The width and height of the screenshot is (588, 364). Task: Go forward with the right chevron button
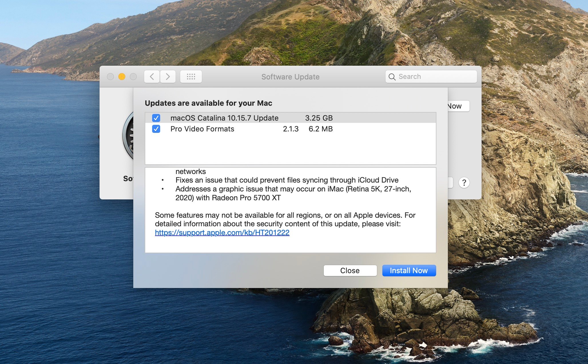(x=168, y=77)
